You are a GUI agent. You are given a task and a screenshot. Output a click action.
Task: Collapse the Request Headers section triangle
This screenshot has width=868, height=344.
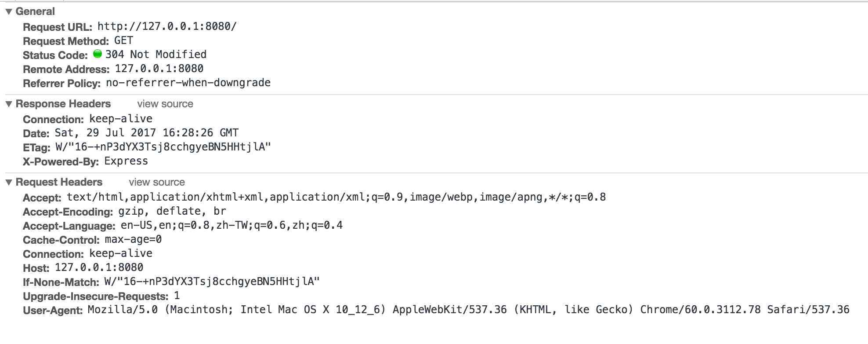tap(9, 183)
